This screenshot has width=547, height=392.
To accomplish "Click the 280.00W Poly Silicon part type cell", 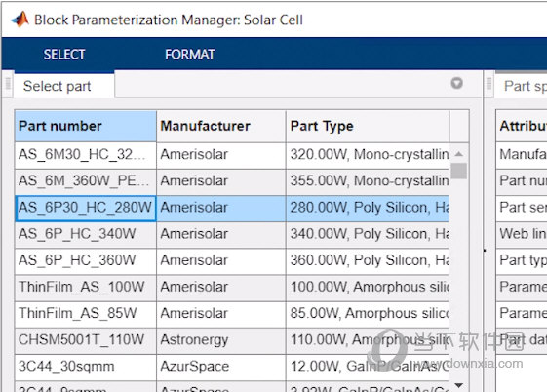I will (368, 208).
